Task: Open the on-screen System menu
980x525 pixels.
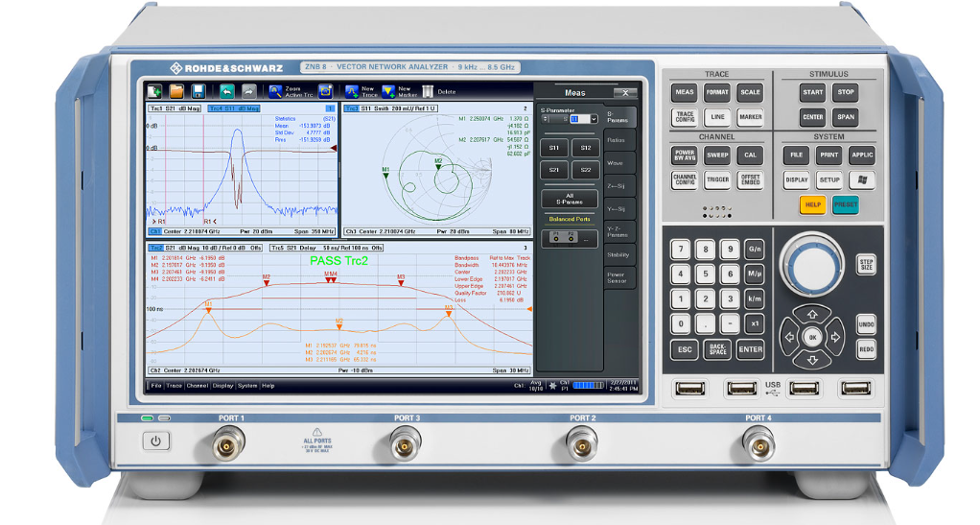Action: (x=247, y=386)
